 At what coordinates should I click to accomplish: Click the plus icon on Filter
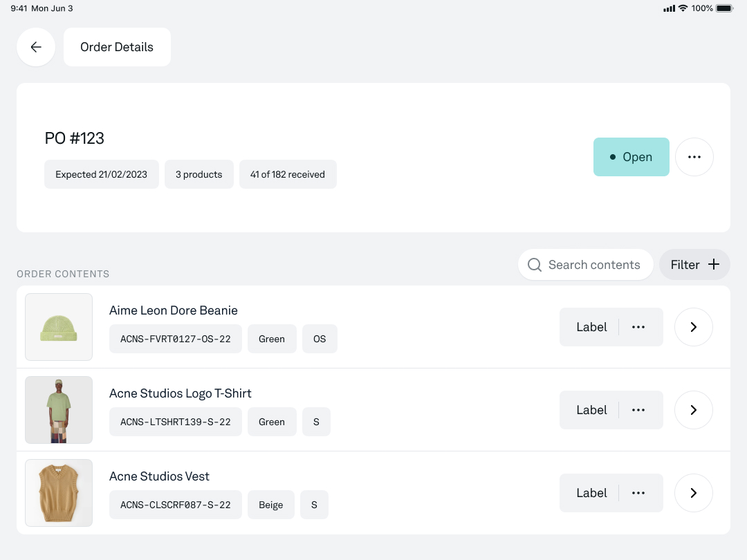[x=714, y=264]
